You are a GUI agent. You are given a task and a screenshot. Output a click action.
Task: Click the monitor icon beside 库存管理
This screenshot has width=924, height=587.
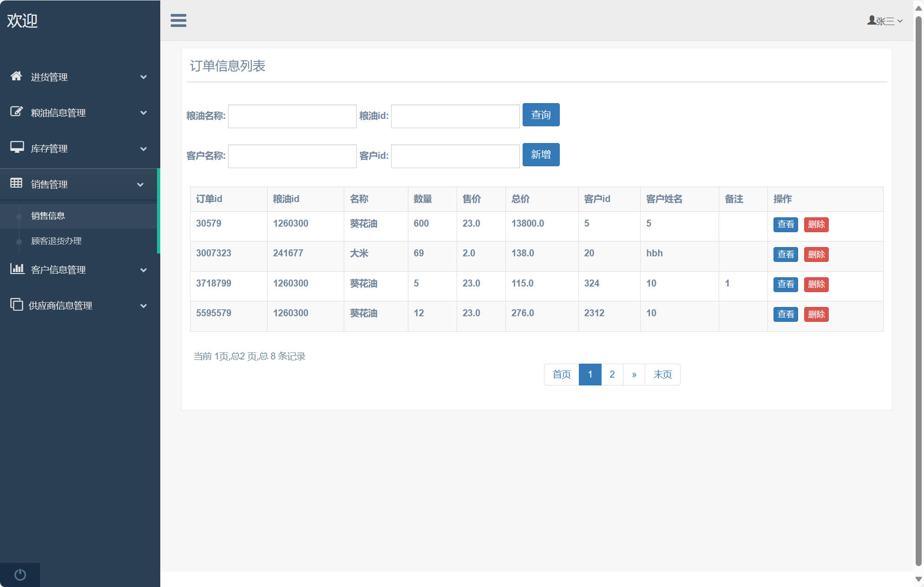point(17,148)
